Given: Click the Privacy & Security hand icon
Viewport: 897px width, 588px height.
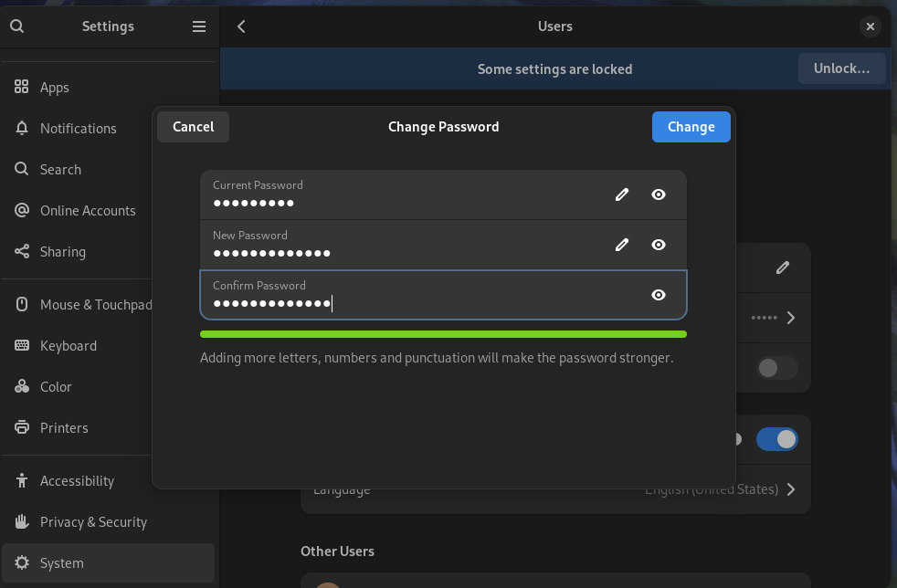Looking at the screenshot, I should tap(22, 521).
